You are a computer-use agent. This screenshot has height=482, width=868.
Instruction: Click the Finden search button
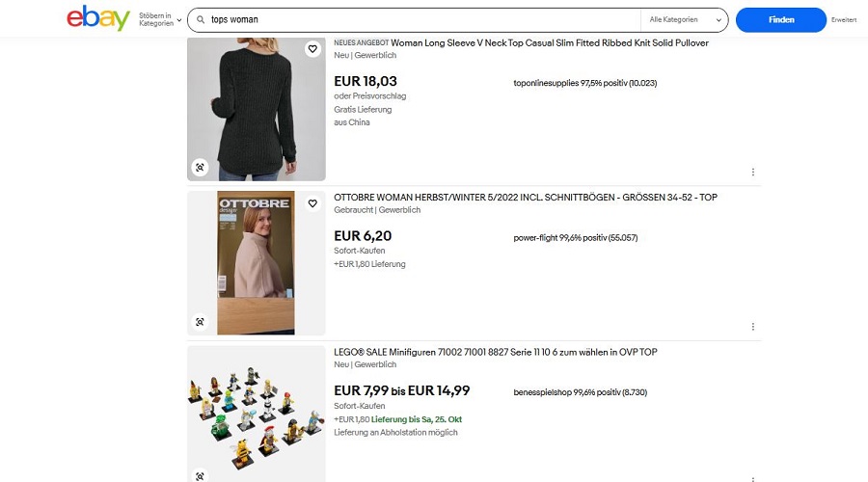780,20
